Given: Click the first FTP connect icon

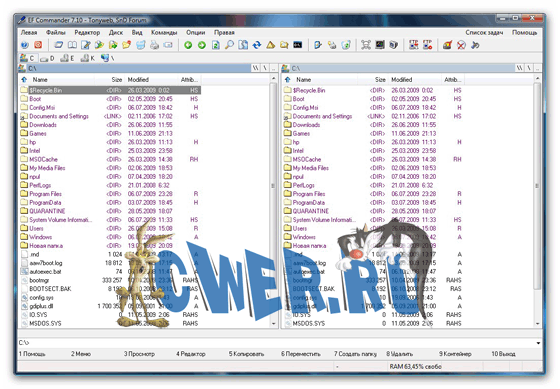Looking at the screenshot, I should 414,45.
